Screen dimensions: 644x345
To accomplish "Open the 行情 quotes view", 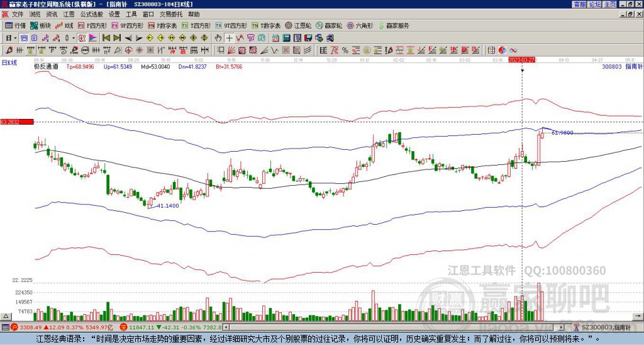I will click(16, 25).
